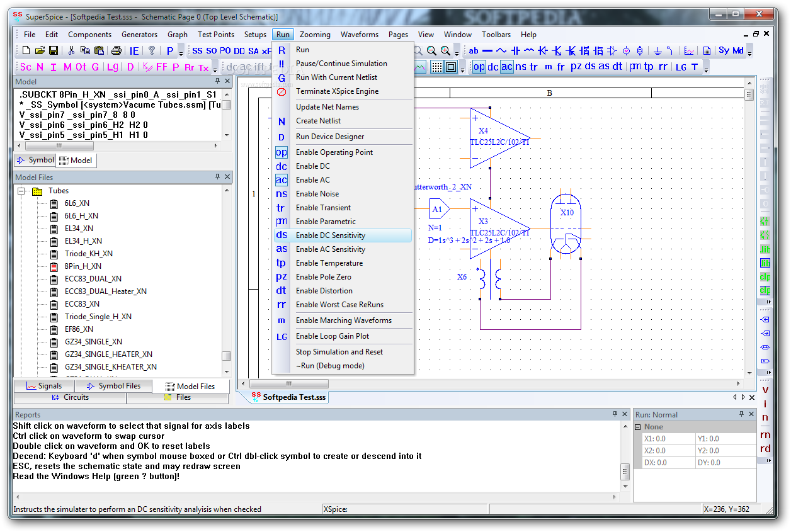The image size is (791, 532).
Task: Select ECC83_DUAL_XN model file
Action: coord(93,279)
